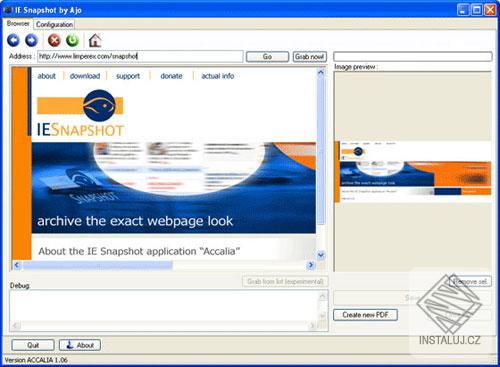This screenshot has height=367, width=500.
Task: Click the empty field above Image preview
Action: click(x=413, y=56)
